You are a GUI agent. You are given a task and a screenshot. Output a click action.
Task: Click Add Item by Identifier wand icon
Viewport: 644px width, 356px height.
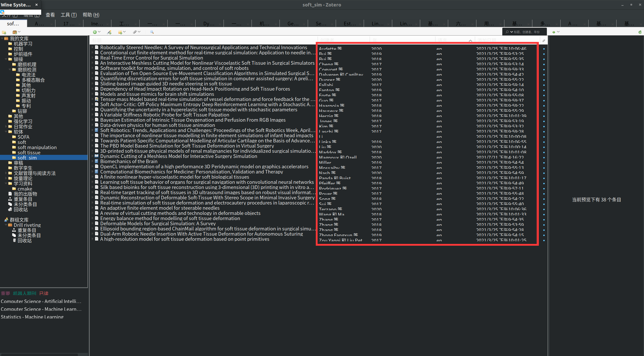pyautogui.click(x=109, y=32)
